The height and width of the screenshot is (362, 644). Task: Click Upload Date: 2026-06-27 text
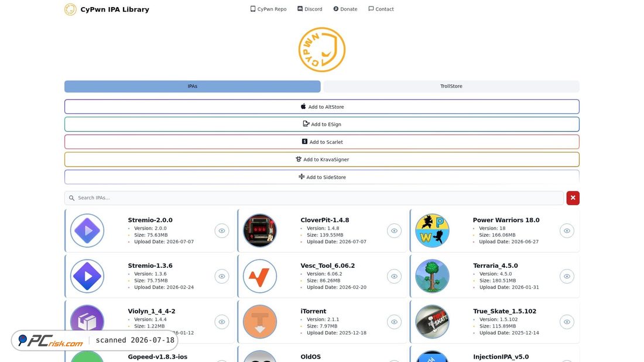coord(509,242)
